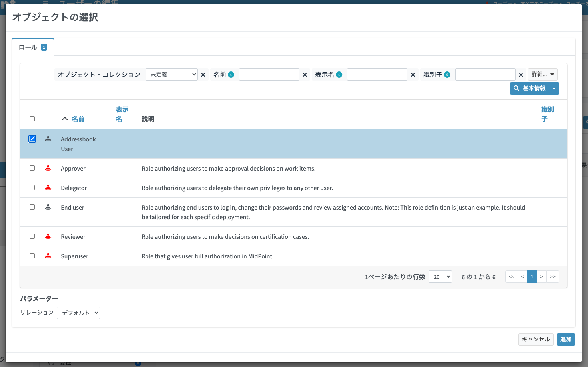
Task: Click the End user name text
Action: coord(72,208)
